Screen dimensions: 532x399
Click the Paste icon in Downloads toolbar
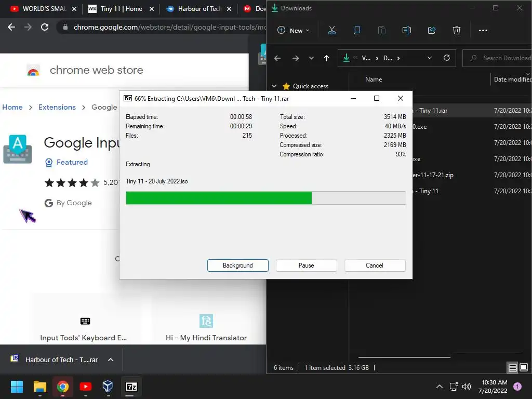pos(382,31)
